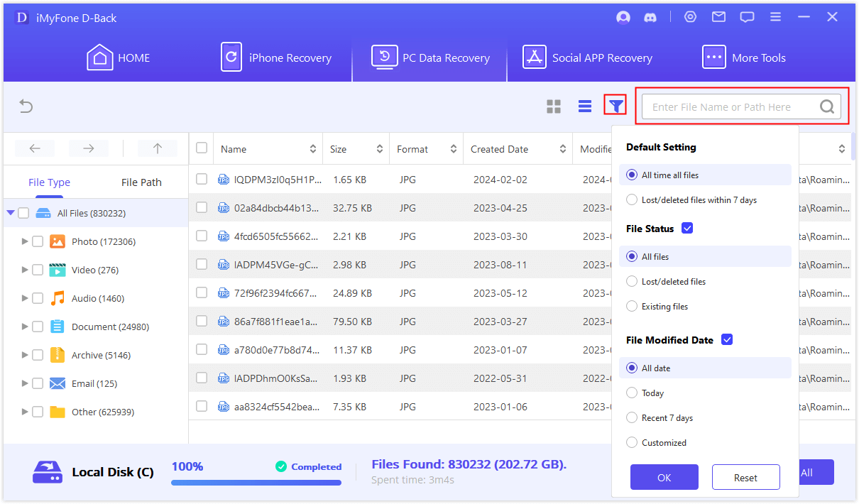The height and width of the screenshot is (504, 859).
Task: Open the hamburger menu icon
Action: point(775,17)
